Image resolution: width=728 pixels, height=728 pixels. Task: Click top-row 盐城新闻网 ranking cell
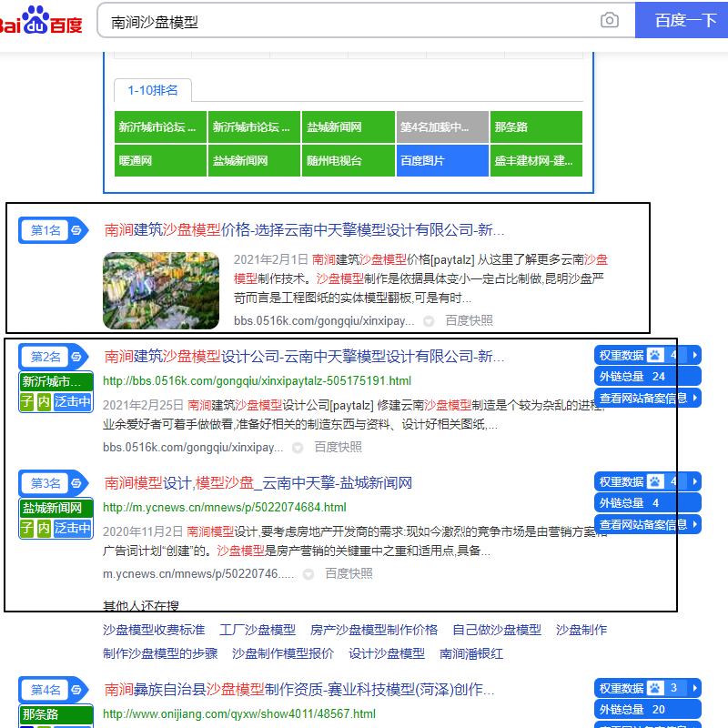click(x=349, y=126)
